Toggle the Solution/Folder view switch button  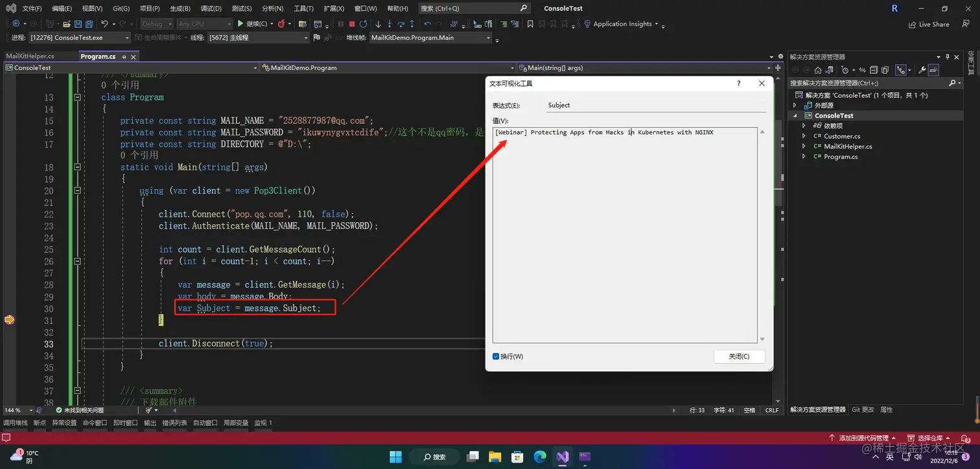(829, 70)
